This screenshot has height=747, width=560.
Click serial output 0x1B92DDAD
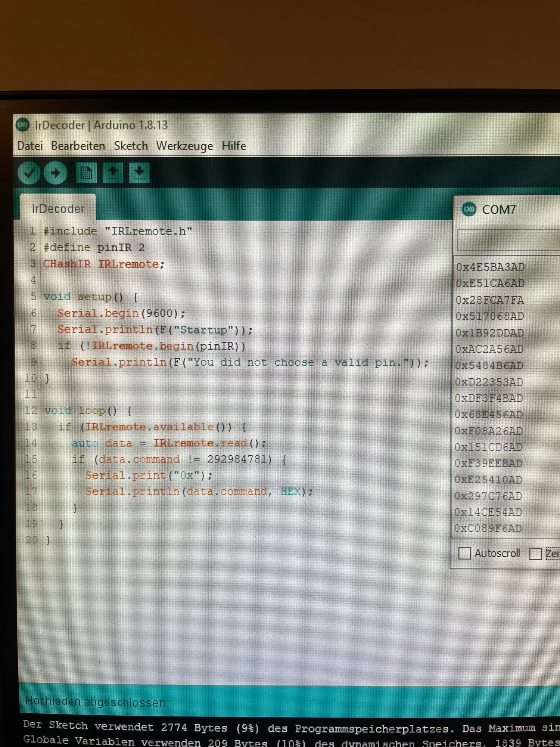[x=489, y=333]
